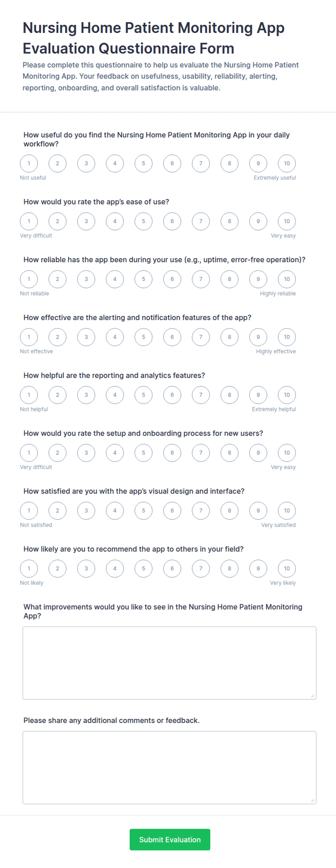
Task: Choose 2 for alerting effectiveness
Action: tap(57, 337)
